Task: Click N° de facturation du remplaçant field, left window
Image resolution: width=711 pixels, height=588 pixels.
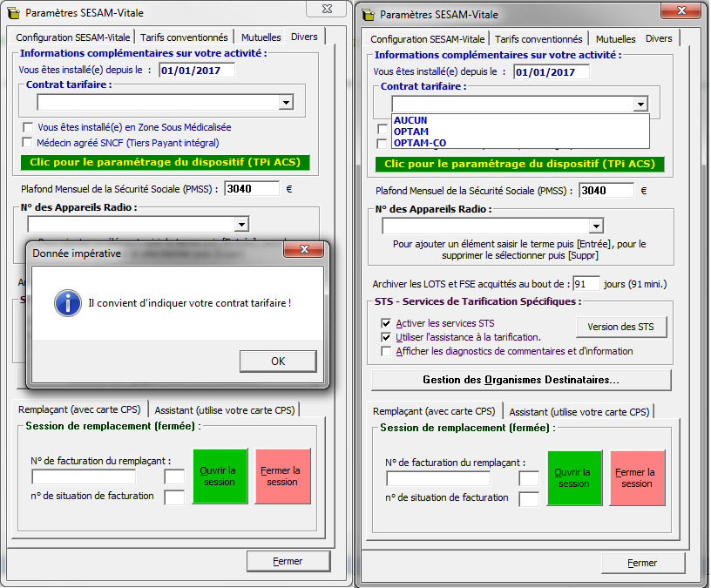Action: [x=84, y=476]
